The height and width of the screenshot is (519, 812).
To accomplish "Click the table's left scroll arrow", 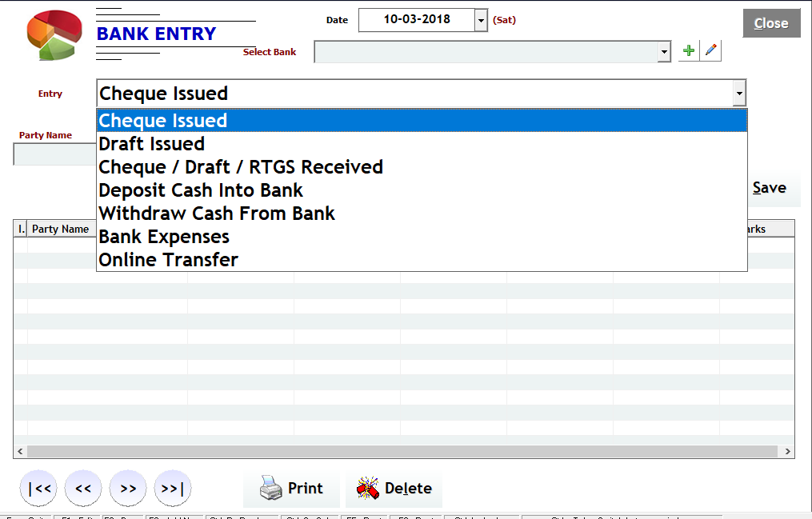I will (x=20, y=451).
